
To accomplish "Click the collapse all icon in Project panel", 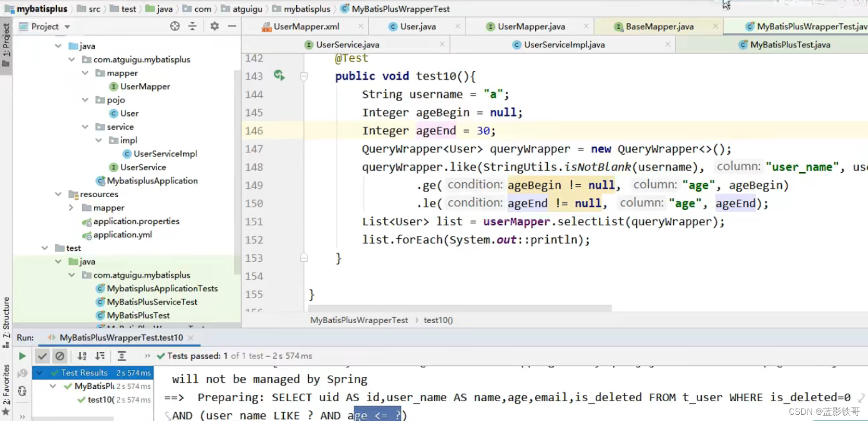I will tap(193, 26).
